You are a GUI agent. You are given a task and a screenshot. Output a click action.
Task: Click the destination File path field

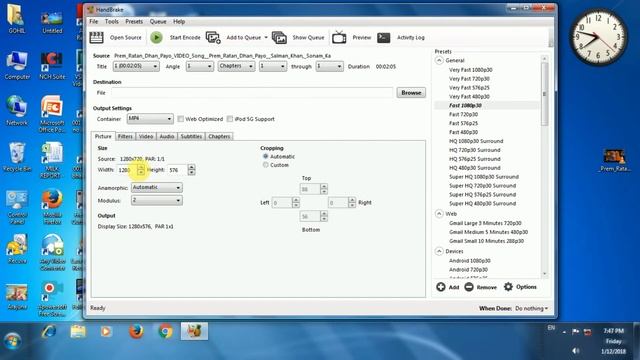pyautogui.click(x=252, y=93)
